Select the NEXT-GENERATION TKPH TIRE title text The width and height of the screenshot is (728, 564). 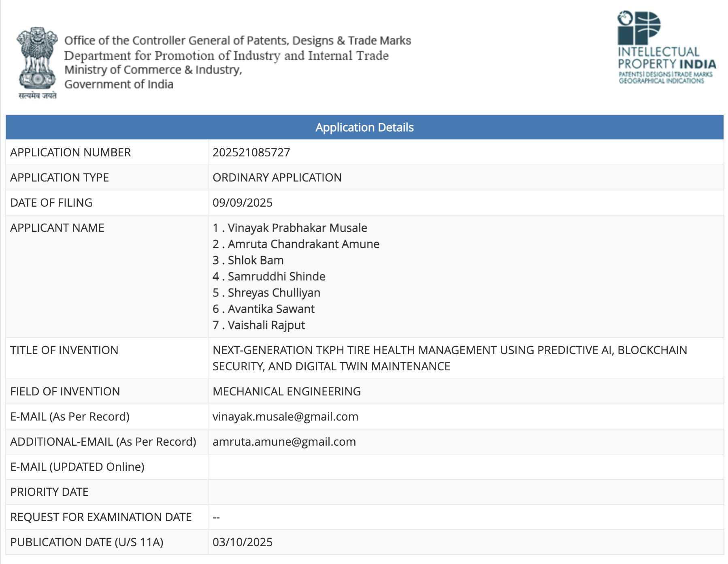[450, 358]
